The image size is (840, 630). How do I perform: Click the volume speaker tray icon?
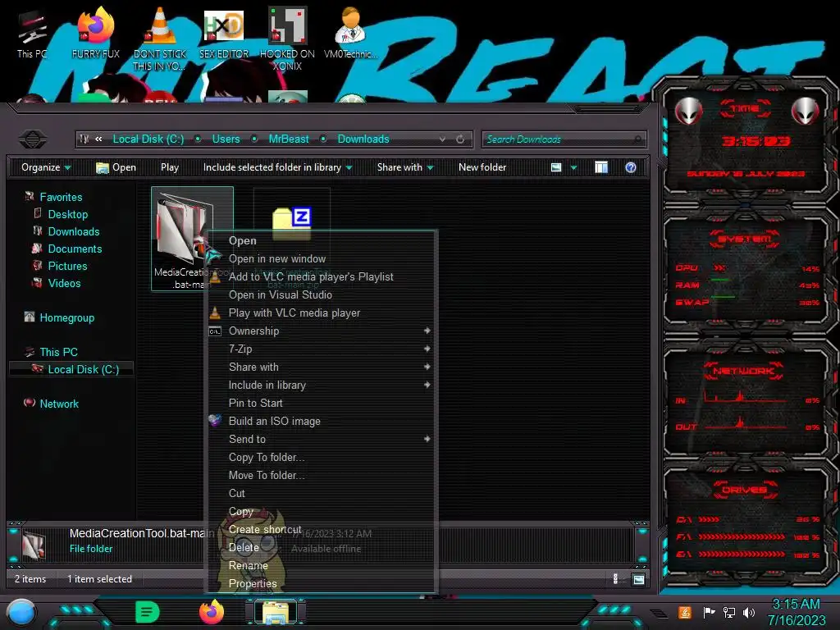pos(749,612)
